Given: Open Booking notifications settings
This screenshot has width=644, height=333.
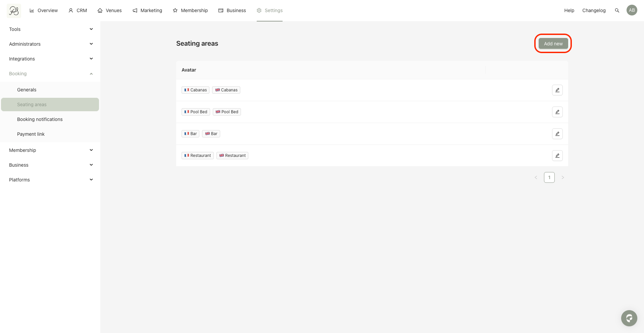Looking at the screenshot, I should (50, 119).
